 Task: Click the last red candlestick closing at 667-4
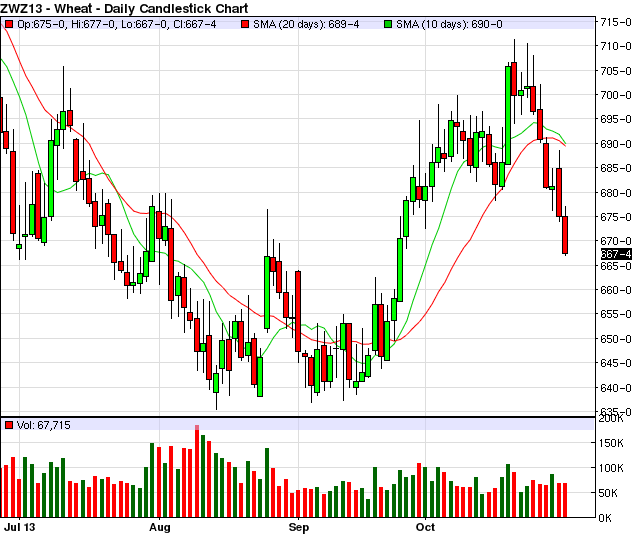click(565, 235)
